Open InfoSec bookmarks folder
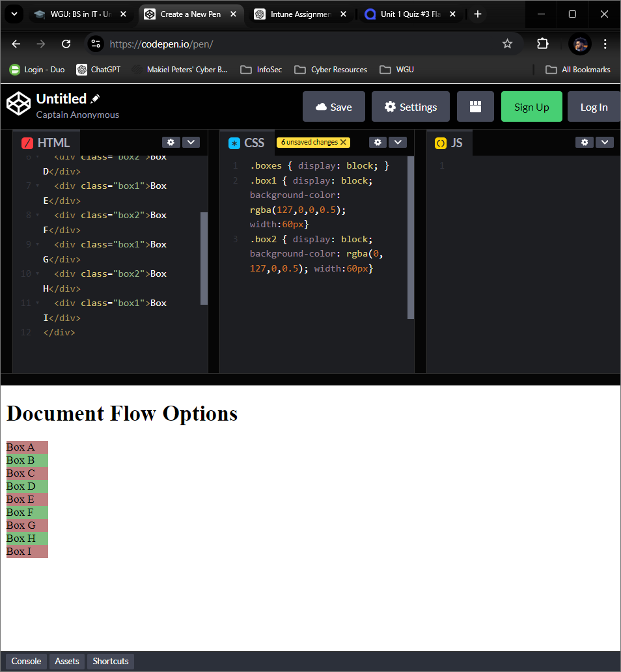Image resolution: width=621 pixels, height=672 pixels. 261,70
